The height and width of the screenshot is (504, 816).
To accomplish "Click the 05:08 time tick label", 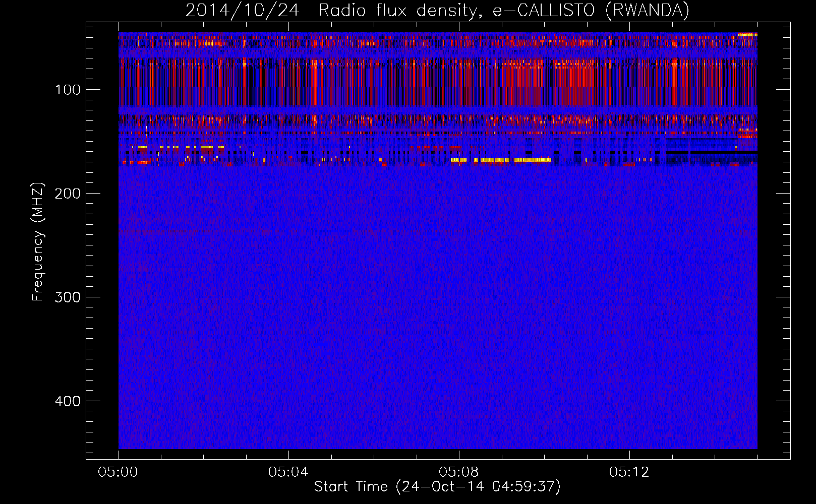I will tap(459, 472).
